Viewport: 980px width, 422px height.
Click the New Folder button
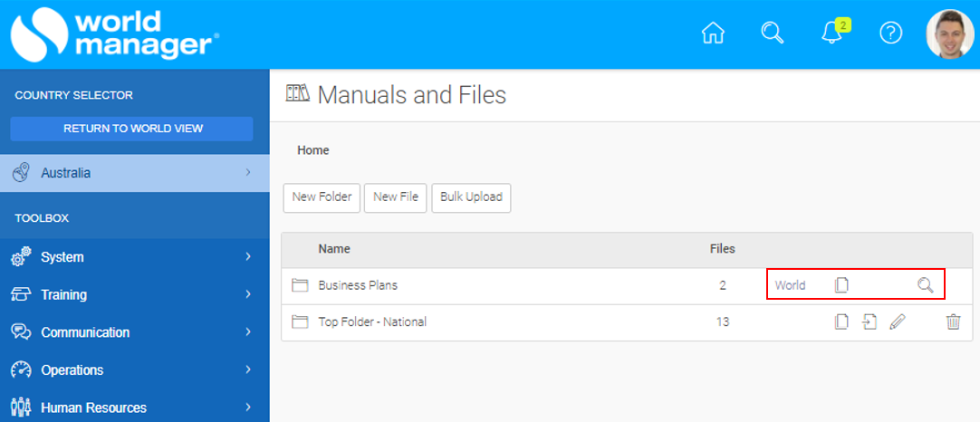322,197
